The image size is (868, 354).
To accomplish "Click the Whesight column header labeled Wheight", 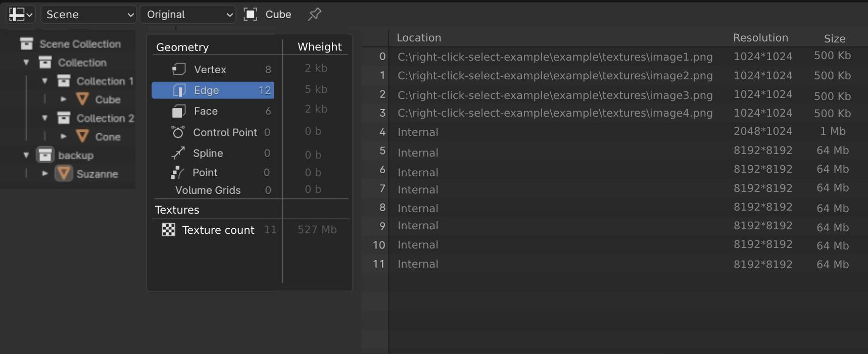I will coord(320,47).
